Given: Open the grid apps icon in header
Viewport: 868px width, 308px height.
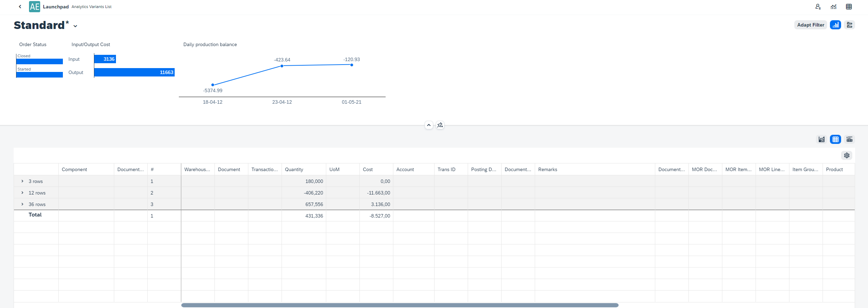Looking at the screenshot, I should (849, 7).
